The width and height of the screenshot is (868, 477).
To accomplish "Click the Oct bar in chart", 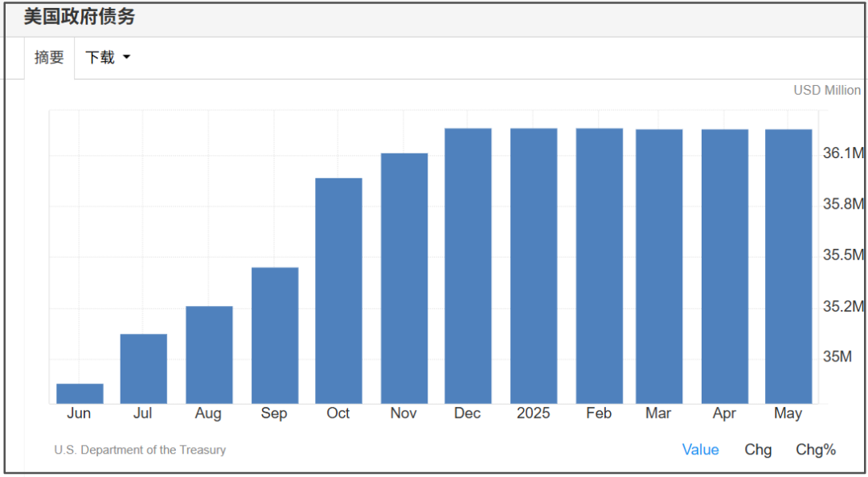I will point(339,291).
